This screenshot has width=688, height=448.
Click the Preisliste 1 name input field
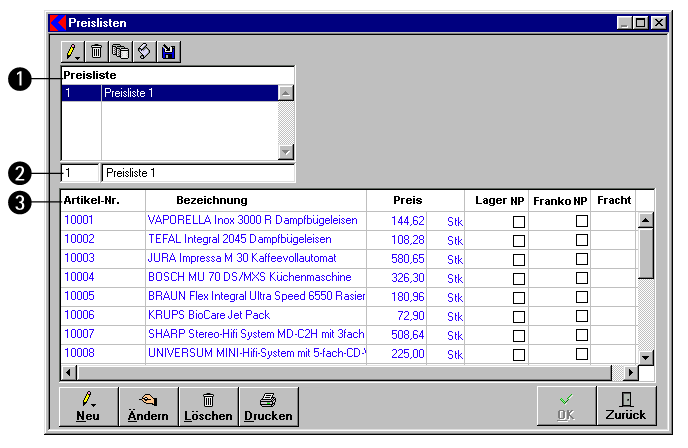197,173
